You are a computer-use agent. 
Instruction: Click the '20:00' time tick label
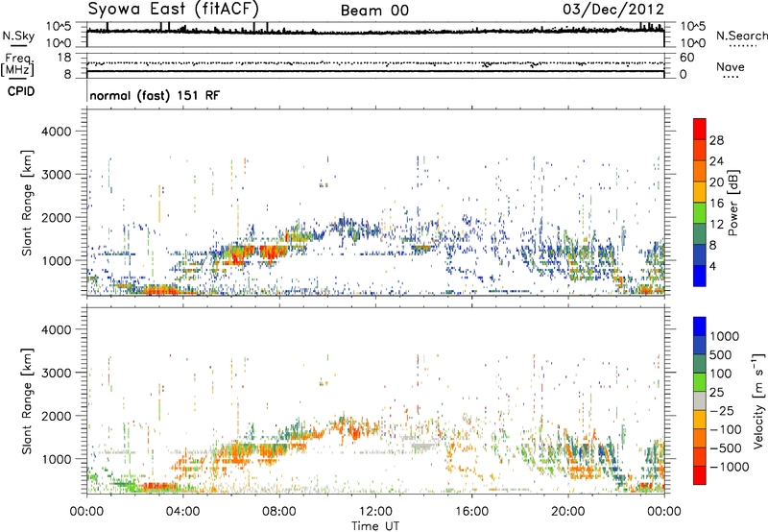(x=567, y=512)
